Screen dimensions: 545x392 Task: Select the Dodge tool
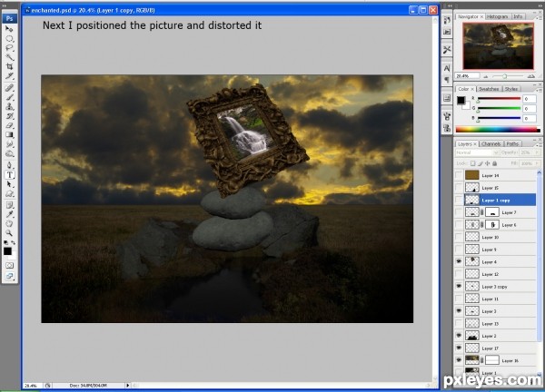pos(9,153)
